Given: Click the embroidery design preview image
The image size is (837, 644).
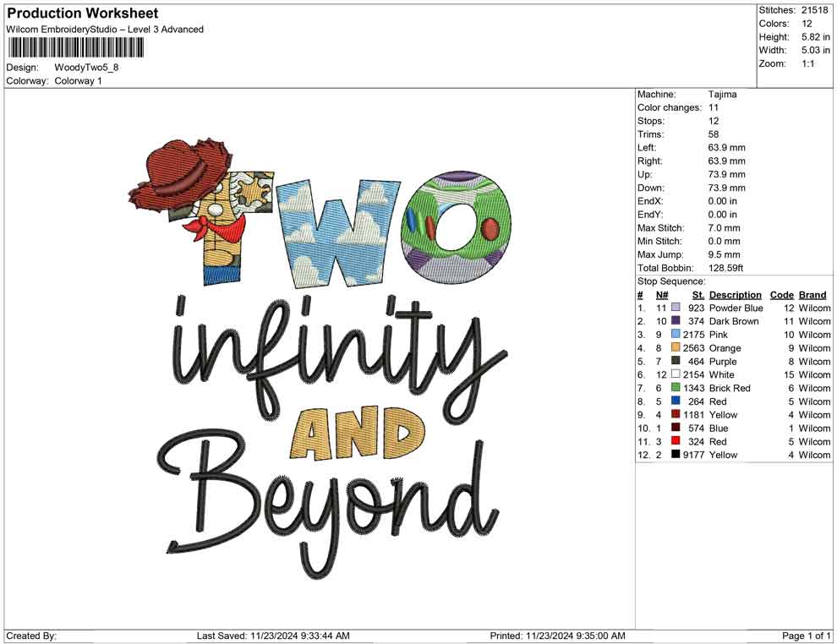Looking at the screenshot, I should [x=320, y=358].
